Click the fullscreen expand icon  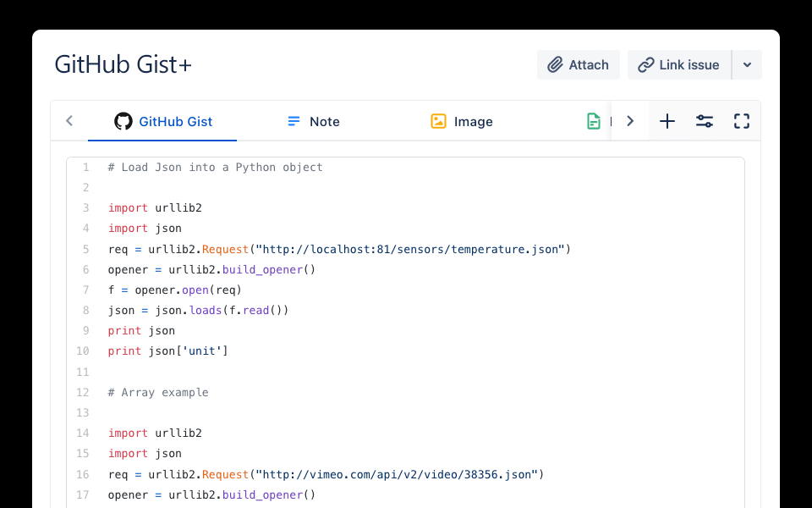pos(741,121)
